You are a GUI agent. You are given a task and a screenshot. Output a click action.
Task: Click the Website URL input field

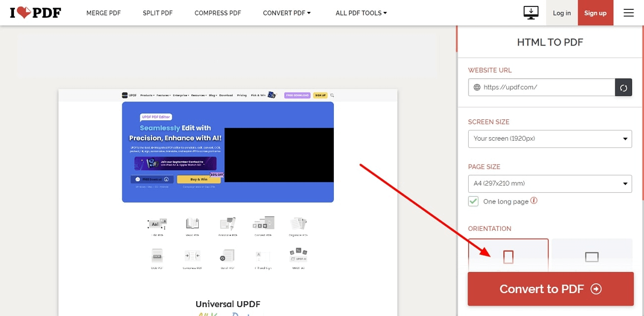541,87
